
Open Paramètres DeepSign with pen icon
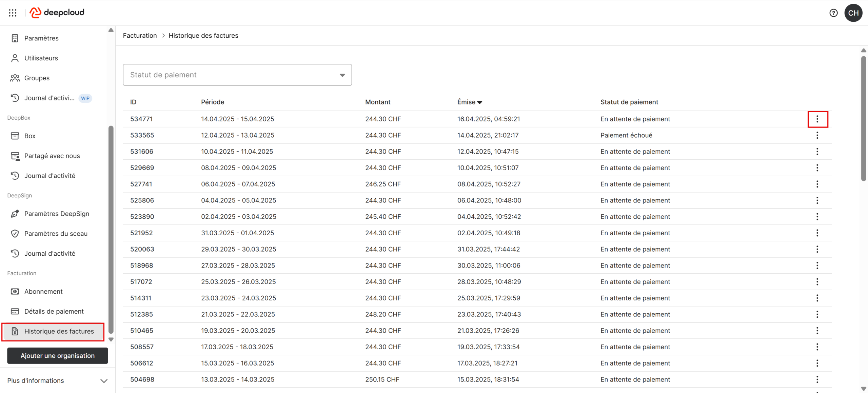pyautogui.click(x=57, y=214)
